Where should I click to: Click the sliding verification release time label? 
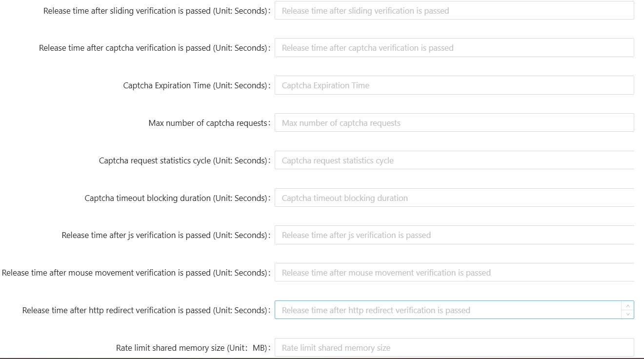coord(156,11)
